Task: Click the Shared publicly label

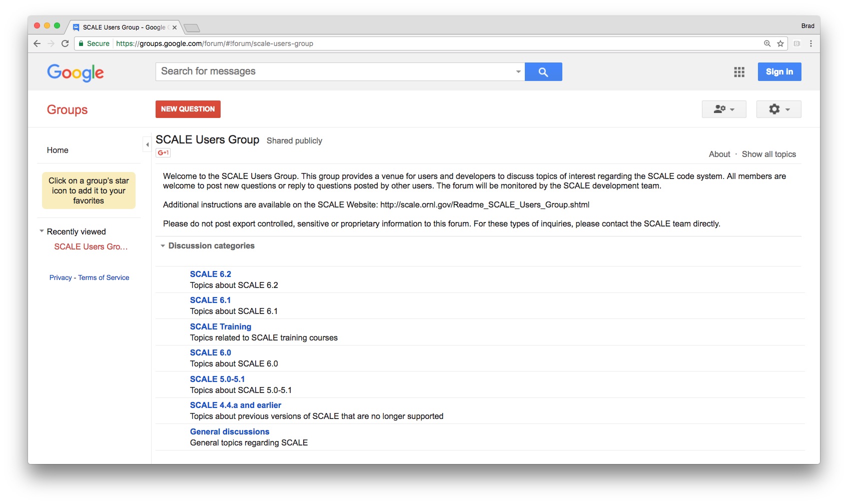Action: pyautogui.click(x=294, y=140)
